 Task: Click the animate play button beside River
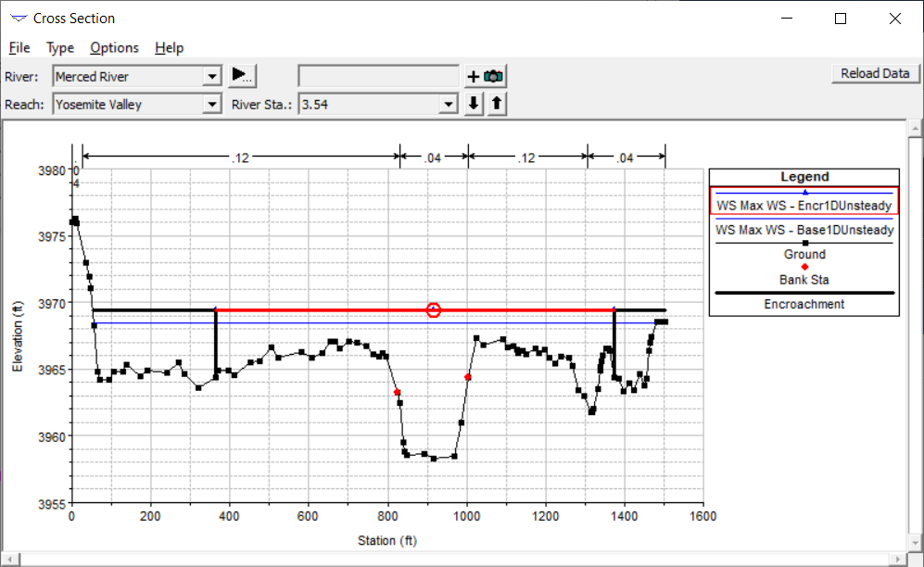pyautogui.click(x=241, y=76)
